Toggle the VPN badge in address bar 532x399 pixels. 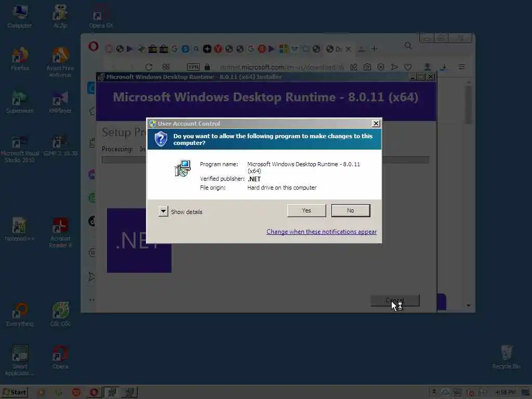pos(193,67)
